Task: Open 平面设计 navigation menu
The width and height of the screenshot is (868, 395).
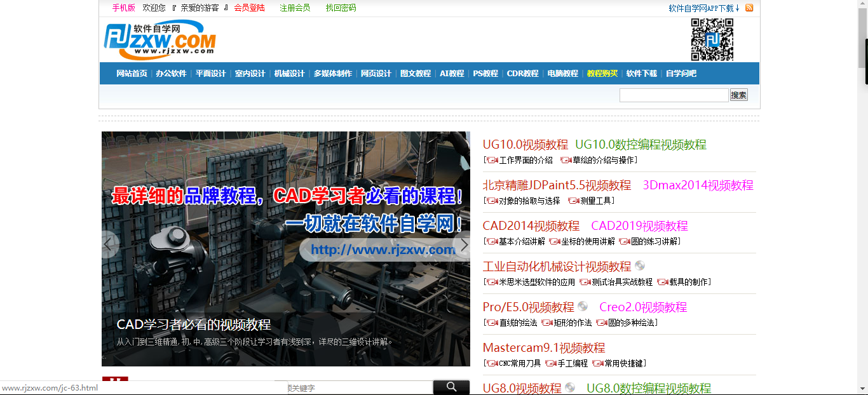Action: pos(210,74)
